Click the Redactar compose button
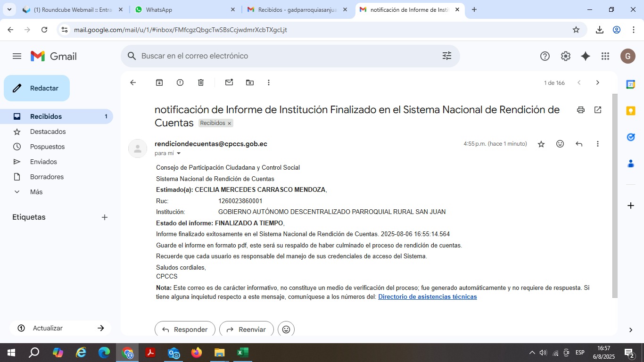Viewport: 644px width, 362px height. (x=37, y=88)
